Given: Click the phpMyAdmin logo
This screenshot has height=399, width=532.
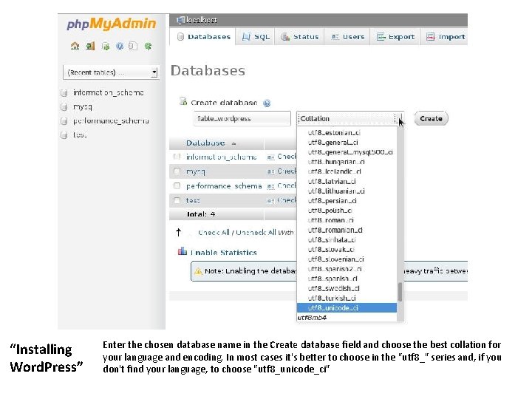Looking at the screenshot, I should tap(112, 24).
